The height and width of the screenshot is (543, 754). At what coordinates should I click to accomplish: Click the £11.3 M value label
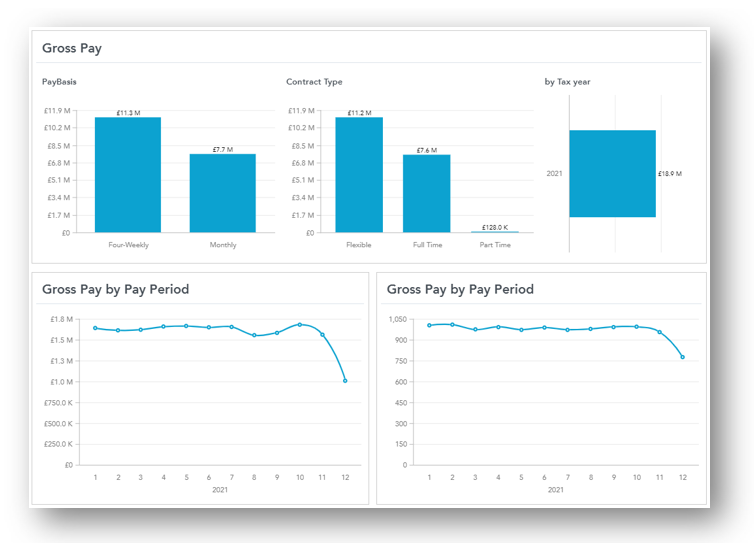[126, 113]
